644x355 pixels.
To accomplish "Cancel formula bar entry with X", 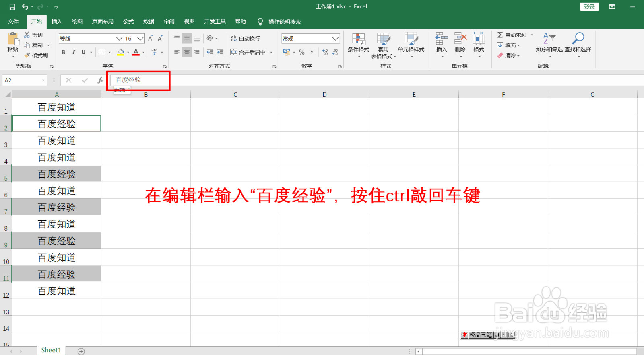I will [x=68, y=80].
